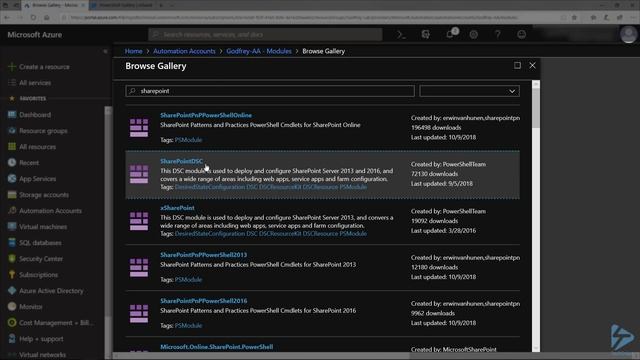Click the sharepoint gallery search field
The width and height of the screenshot is (640, 360).
(x=270, y=91)
